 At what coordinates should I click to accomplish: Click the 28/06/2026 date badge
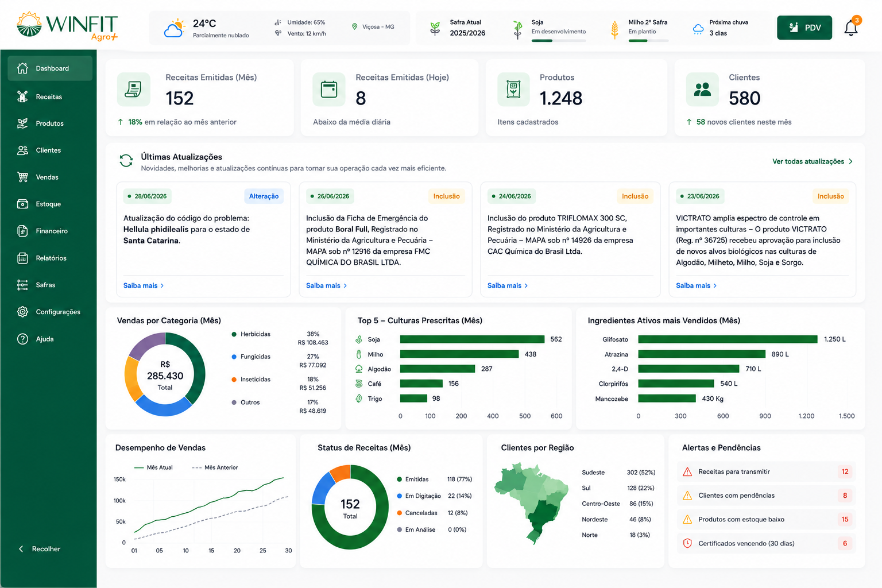(x=147, y=196)
